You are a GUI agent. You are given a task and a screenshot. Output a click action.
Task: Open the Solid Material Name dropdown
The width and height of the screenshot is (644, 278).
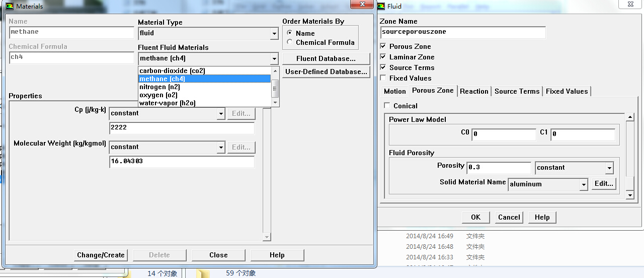coord(584,185)
